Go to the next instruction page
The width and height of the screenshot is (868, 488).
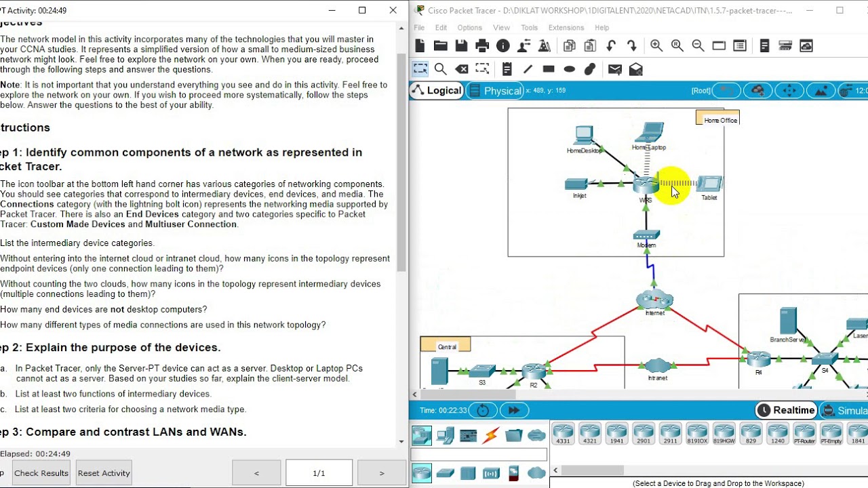381,473
